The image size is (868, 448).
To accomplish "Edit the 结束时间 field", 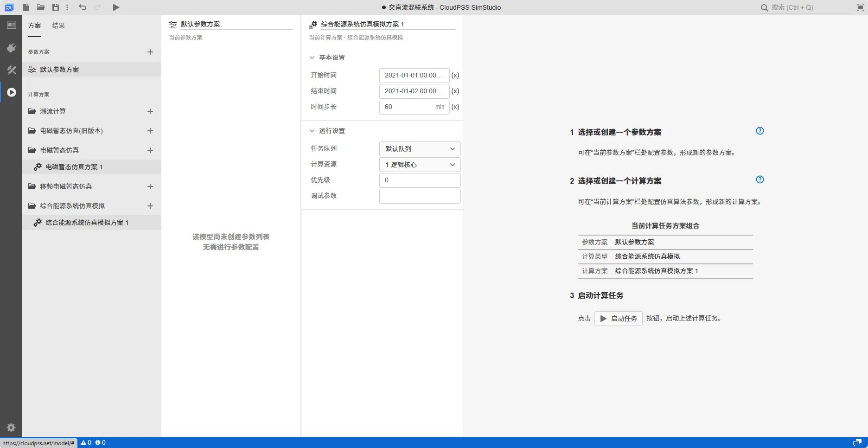I will pos(414,91).
